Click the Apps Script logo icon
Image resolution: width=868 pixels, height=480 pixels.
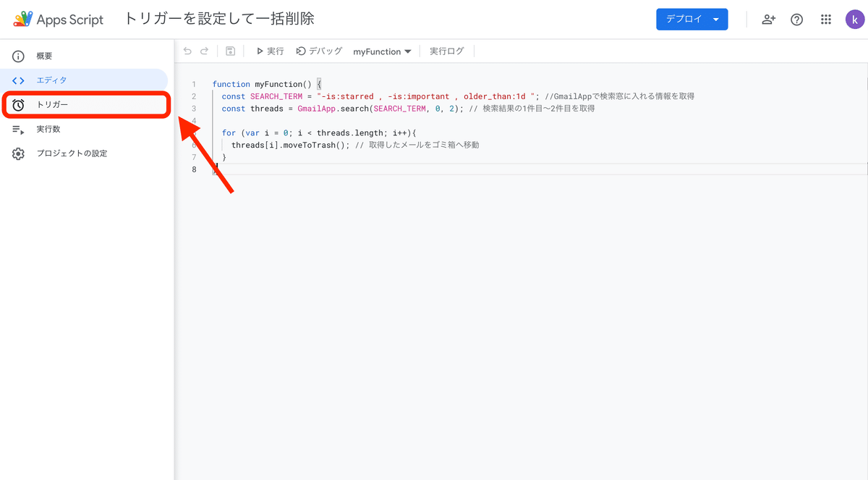tap(23, 20)
